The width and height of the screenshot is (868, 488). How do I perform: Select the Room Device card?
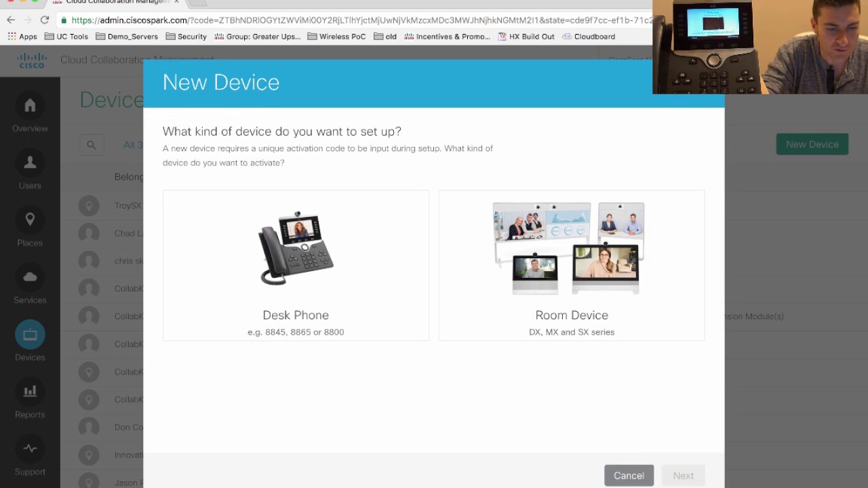point(572,265)
